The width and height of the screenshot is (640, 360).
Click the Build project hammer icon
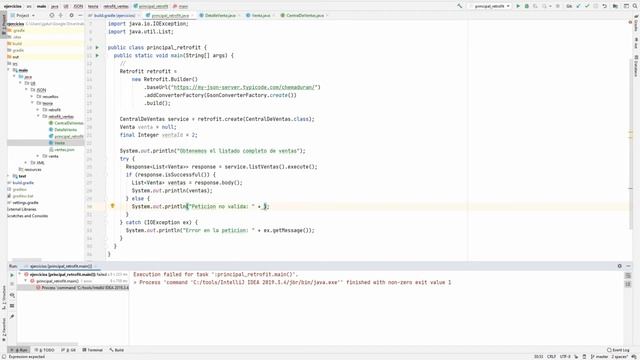click(x=460, y=6)
